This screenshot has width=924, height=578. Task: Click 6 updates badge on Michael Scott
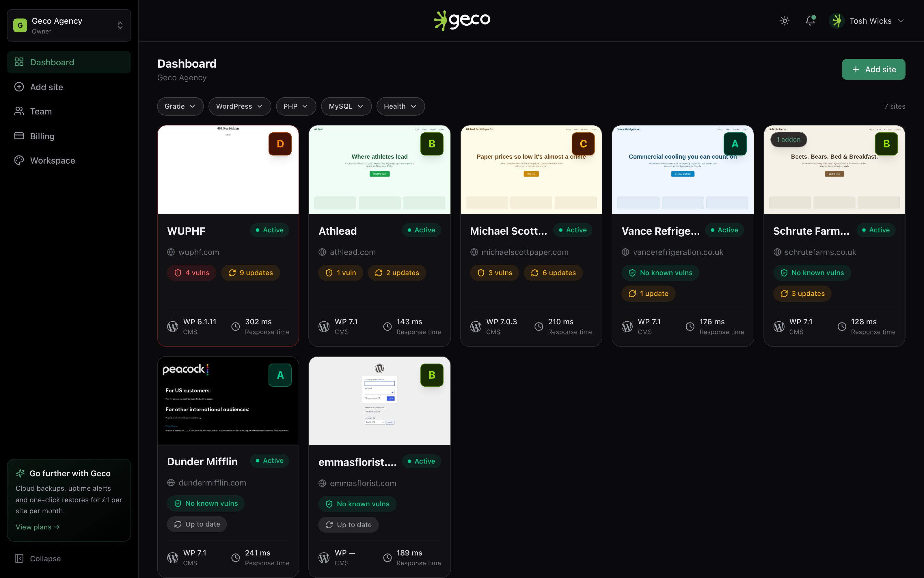553,273
